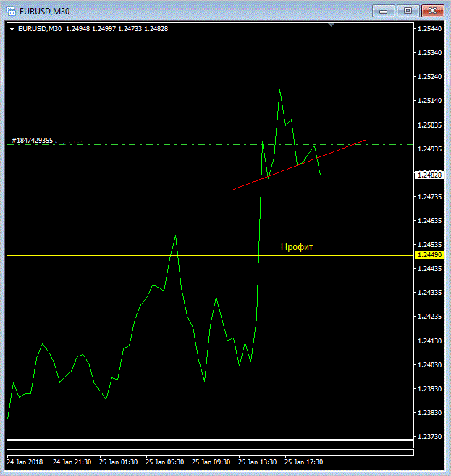This screenshot has width=451, height=476.
Task: Minimize the EURUSD chart window
Action: click(384, 12)
